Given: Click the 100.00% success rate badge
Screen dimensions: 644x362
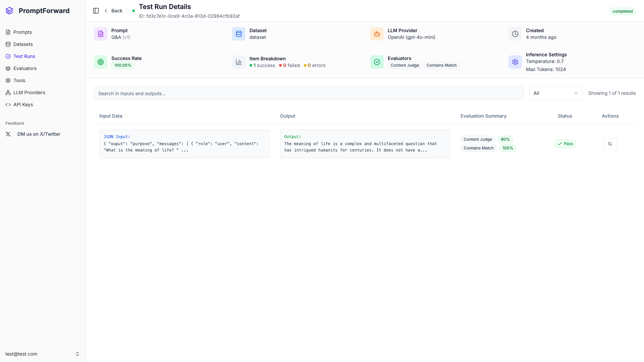Looking at the screenshot, I should click(x=122, y=65).
